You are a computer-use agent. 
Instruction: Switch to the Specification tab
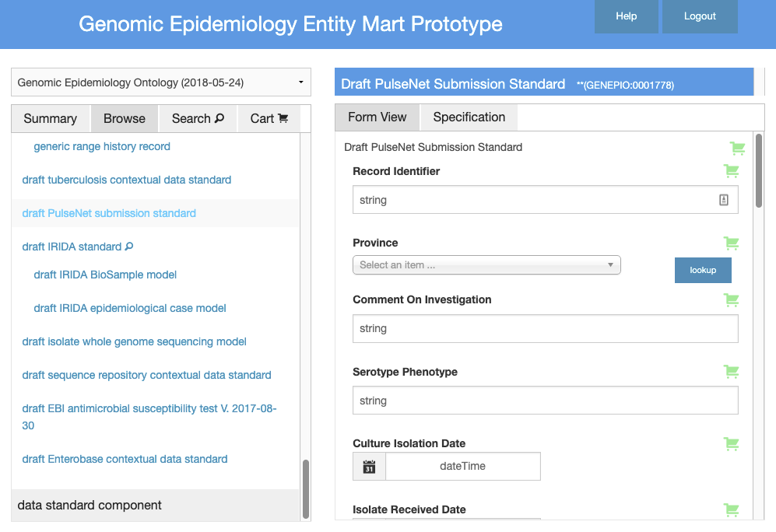coord(469,117)
